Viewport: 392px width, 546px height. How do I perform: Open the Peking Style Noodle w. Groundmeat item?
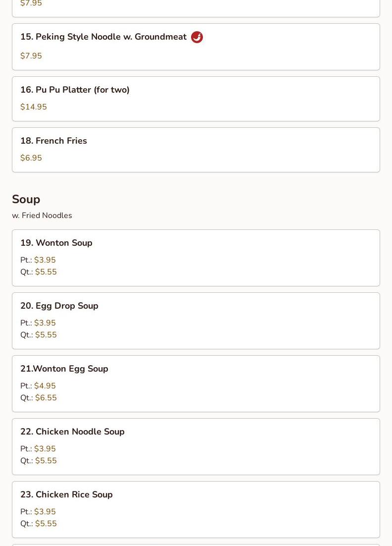[x=196, y=47]
